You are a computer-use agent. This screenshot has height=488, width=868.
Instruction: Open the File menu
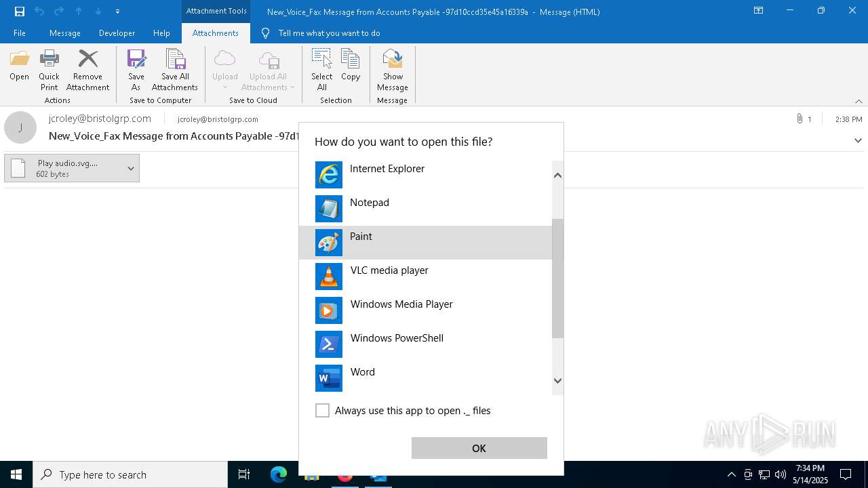pyautogui.click(x=20, y=33)
